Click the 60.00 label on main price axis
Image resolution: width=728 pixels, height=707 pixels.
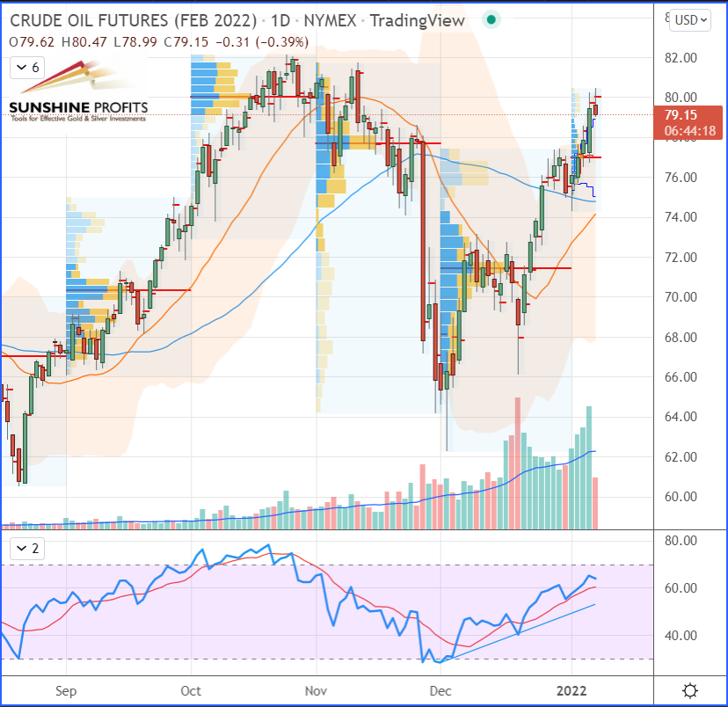(681, 497)
